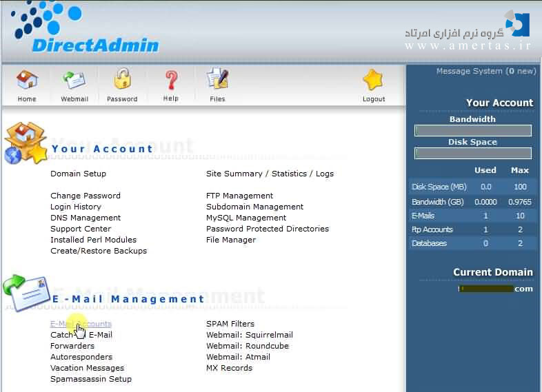This screenshot has height=392, width=542.
Task: Click the Logout star icon
Action: pyautogui.click(x=373, y=81)
